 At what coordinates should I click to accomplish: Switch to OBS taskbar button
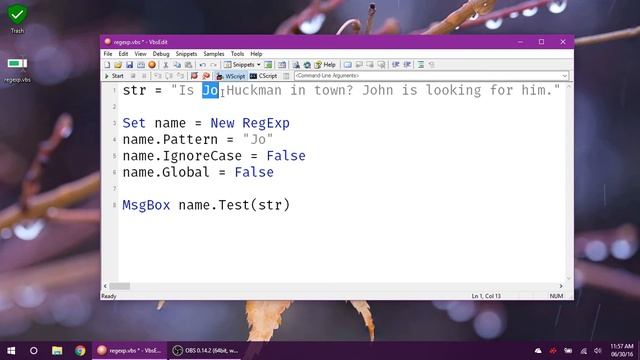(205, 351)
